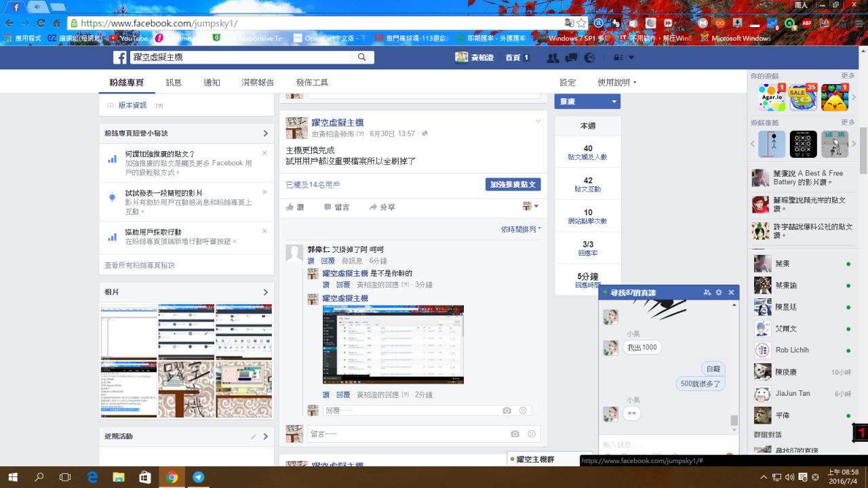The image size is (868, 488).
Task: Click the 已觸及14名用戶 reach link
Action: click(313, 184)
